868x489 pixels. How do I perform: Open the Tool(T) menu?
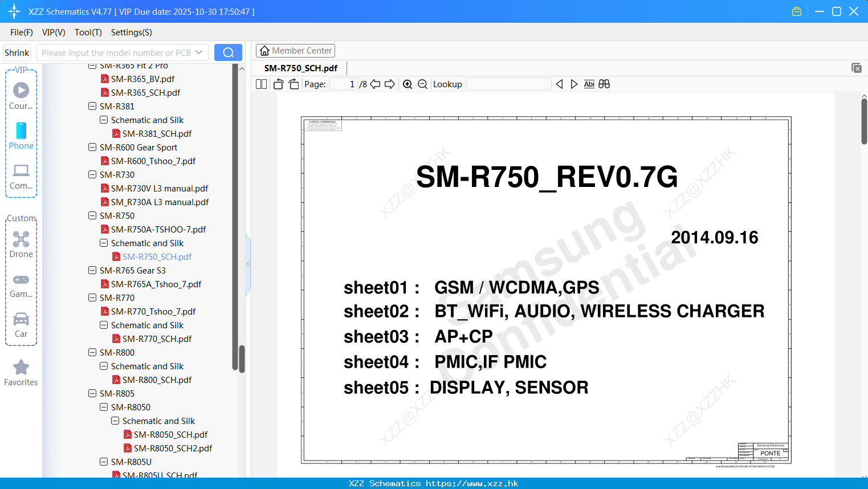(88, 32)
